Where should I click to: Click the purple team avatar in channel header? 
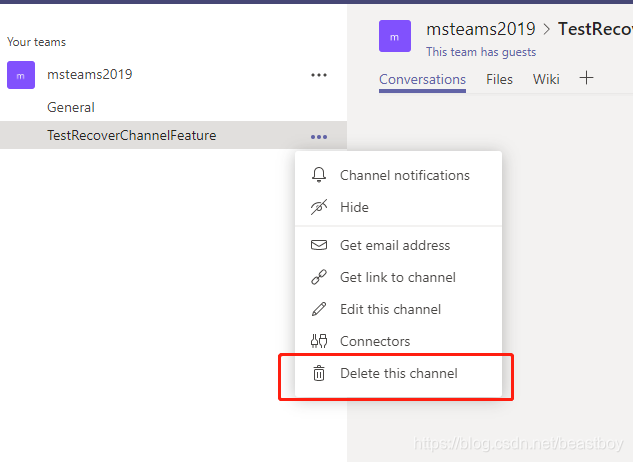(395, 36)
